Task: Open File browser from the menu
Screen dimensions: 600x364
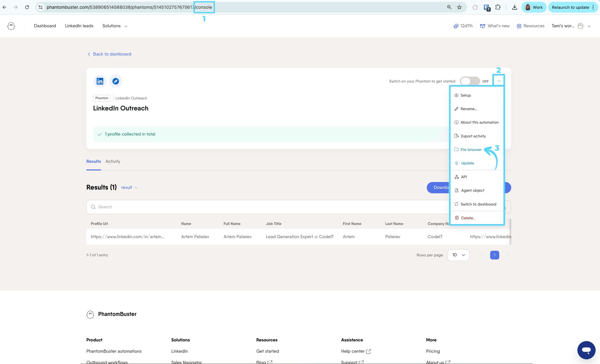Action: [x=471, y=150]
